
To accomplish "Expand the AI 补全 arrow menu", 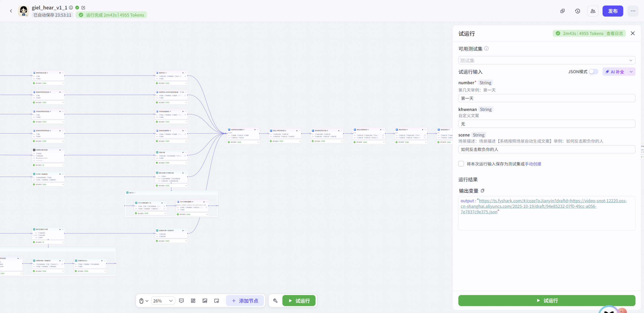I will point(631,72).
